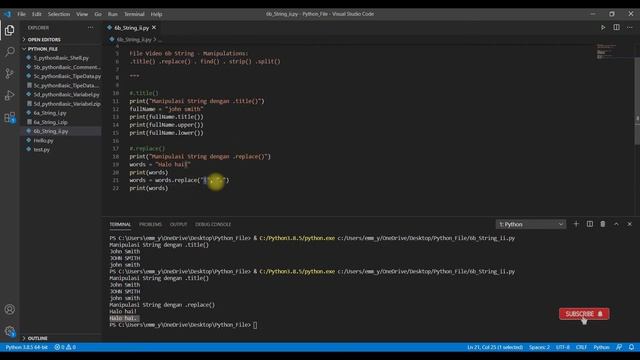The width and height of the screenshot is (640, 360).
Task: Change indentation via Spaces: 2
Action: click(539, 347)
